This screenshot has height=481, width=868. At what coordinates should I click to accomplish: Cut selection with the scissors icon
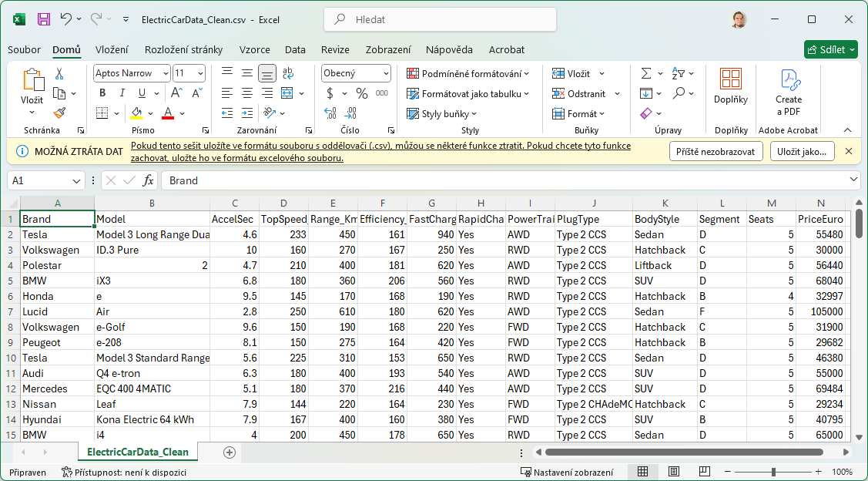click(59, 73)
